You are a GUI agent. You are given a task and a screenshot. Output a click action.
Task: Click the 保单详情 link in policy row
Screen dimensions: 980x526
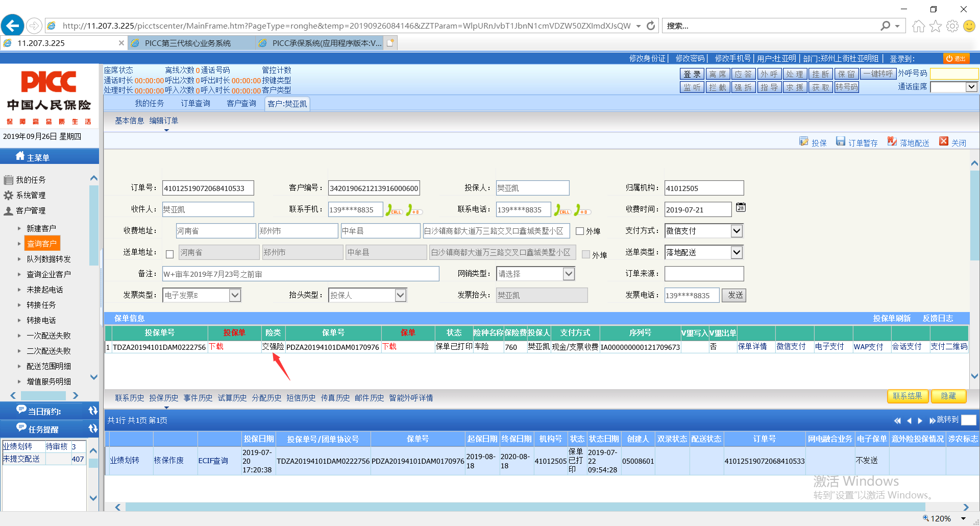click(752, 347)
